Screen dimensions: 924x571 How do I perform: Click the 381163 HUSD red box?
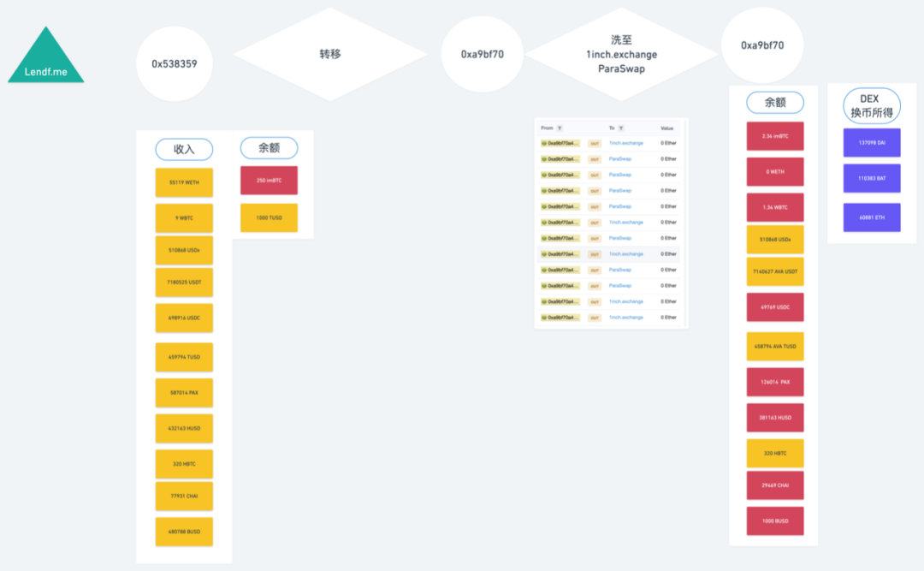click(x=775, y=418)
